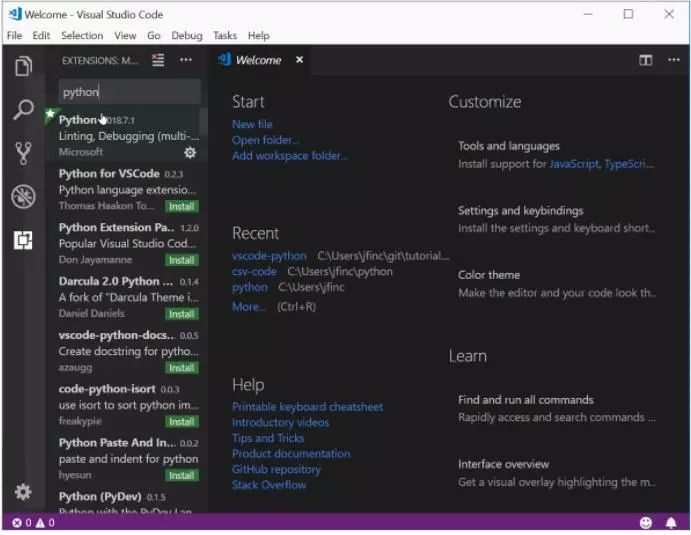The width and height of the screenshot is (691, 535).
Task: Select the Welcome editor tab
Action: [260, 60]
